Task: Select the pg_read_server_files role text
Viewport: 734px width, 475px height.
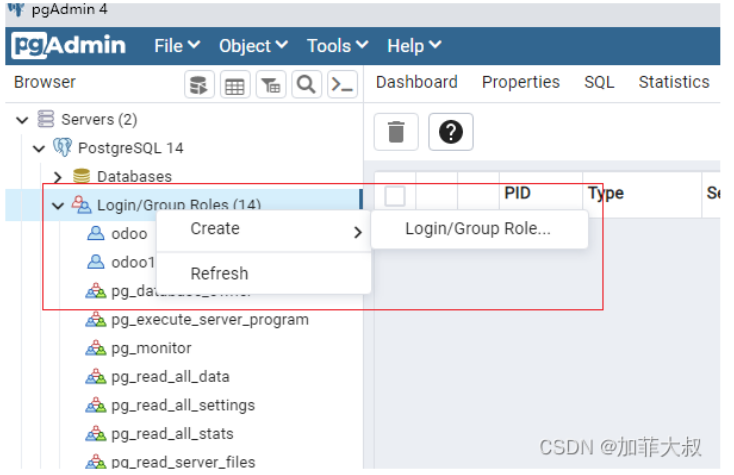Action: coord(183,462)
